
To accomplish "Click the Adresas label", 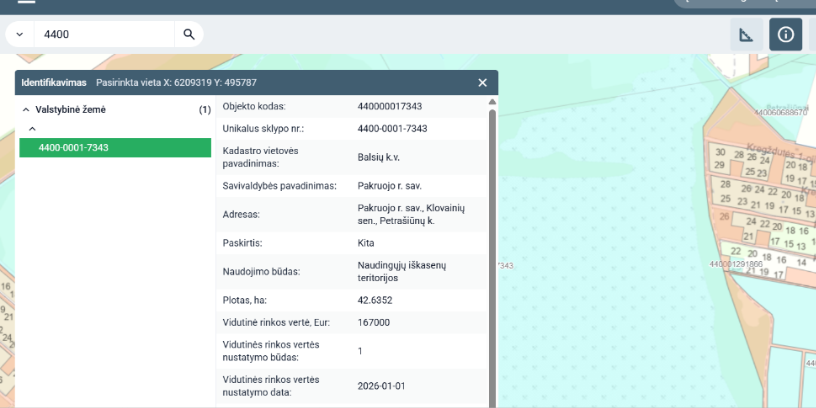I will click(x=241, y=214).
